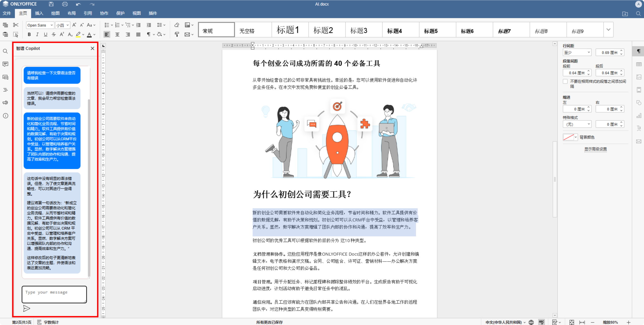The image size is (644, 325).
Task: Increase paragraph indent
Action: pyautogui.click(x=149, y=25)
